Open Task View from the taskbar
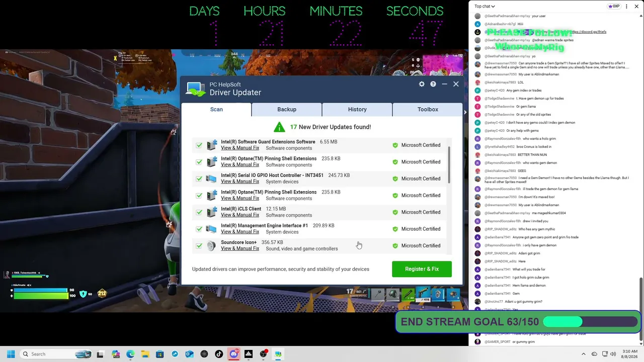644x362 pixels. tap(100, 354)
